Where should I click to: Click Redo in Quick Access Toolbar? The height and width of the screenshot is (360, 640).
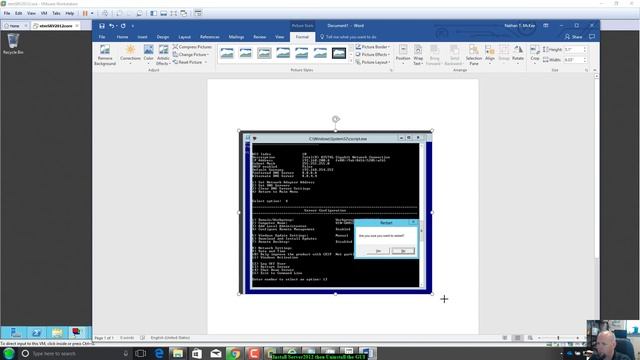coord(123,26)
